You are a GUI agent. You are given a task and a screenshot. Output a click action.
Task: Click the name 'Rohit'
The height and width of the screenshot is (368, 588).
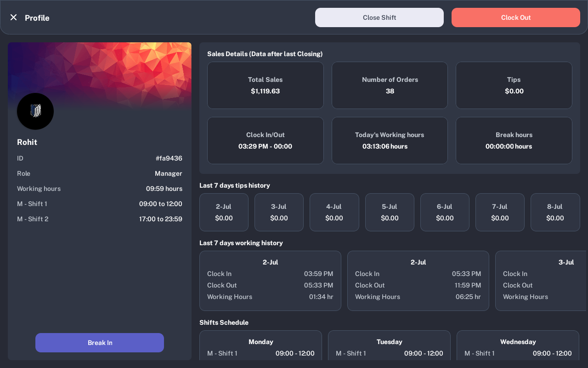point(27,142)
